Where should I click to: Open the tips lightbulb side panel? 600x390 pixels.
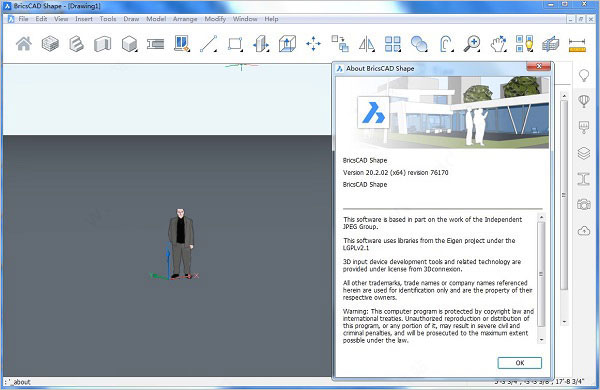584,75
